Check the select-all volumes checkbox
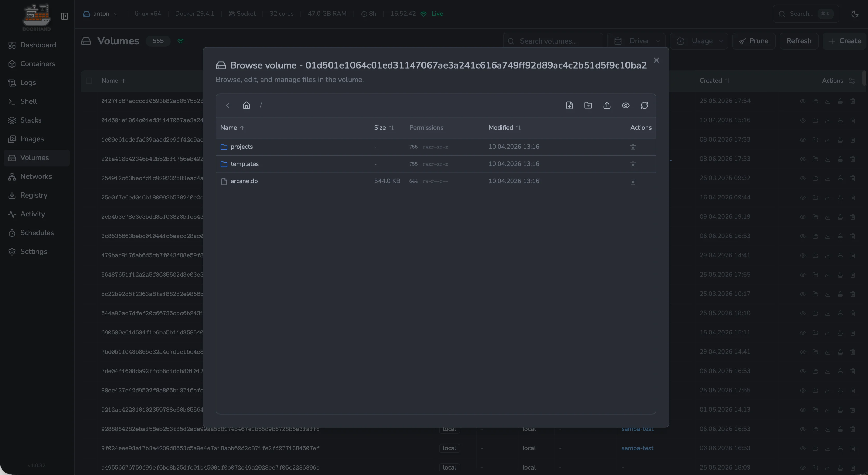This screenshot has height=475, width=868. coord(89,81)
